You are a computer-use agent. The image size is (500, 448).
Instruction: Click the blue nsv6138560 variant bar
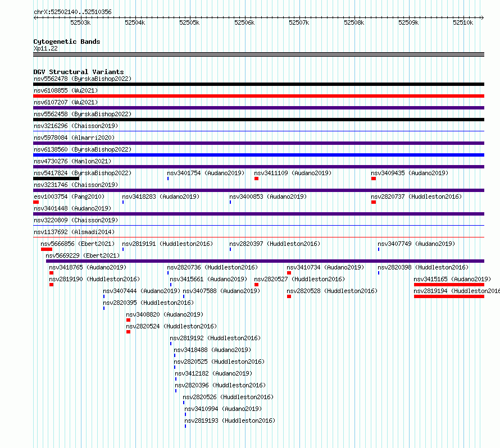[258, 155]
